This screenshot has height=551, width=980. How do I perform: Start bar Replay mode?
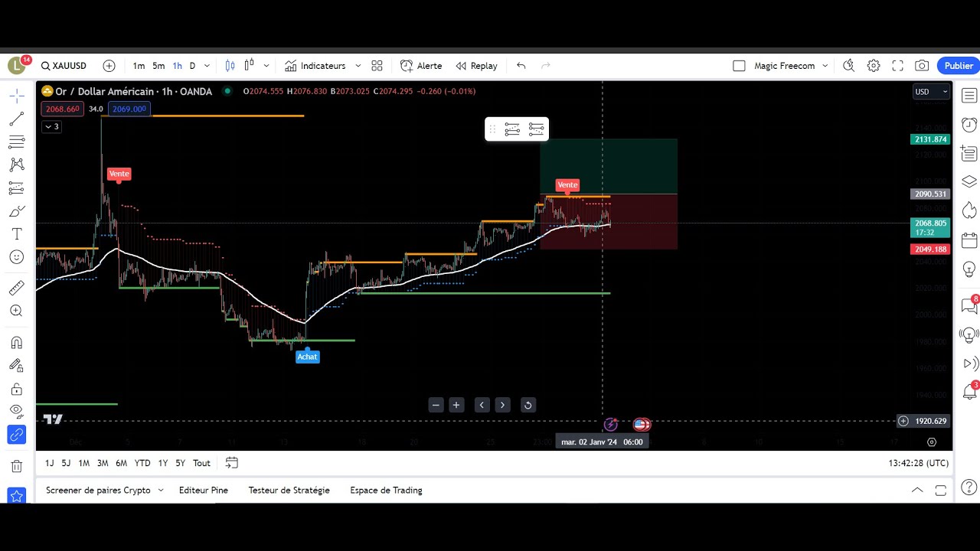[x=476, y=66]
